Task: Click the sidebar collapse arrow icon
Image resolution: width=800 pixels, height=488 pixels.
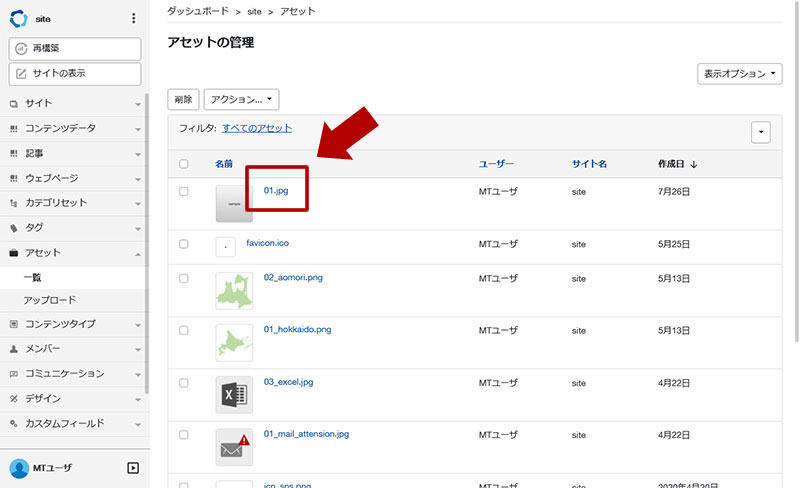Action: [x=133, y=468]
